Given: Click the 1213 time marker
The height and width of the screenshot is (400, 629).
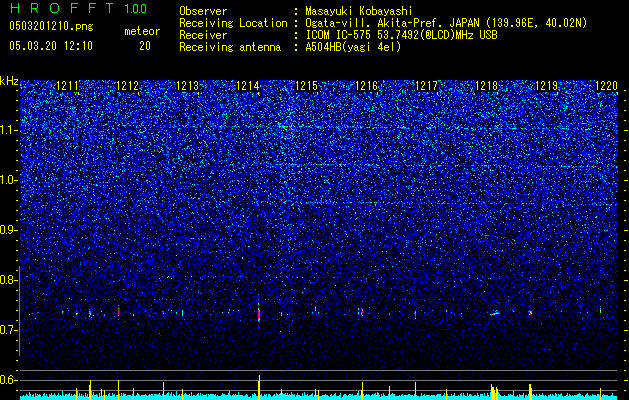Looking at the screenshot, I should click(x=188, y=86).
